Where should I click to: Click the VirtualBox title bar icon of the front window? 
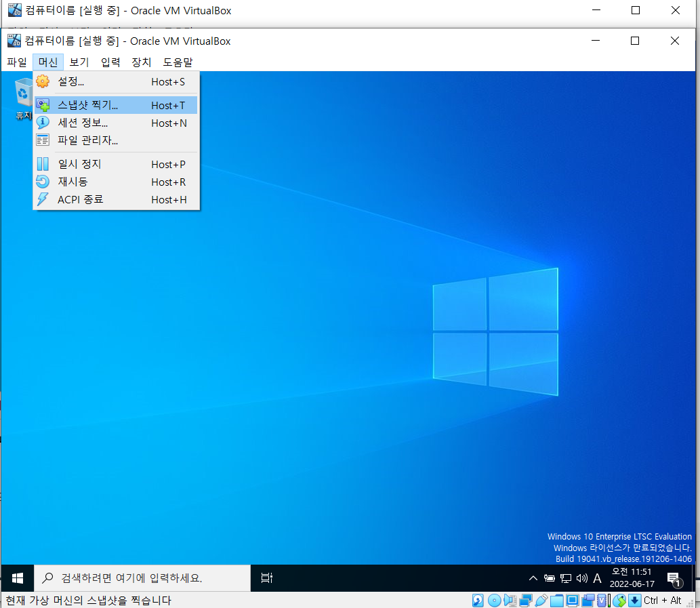(x=14, y=41)
